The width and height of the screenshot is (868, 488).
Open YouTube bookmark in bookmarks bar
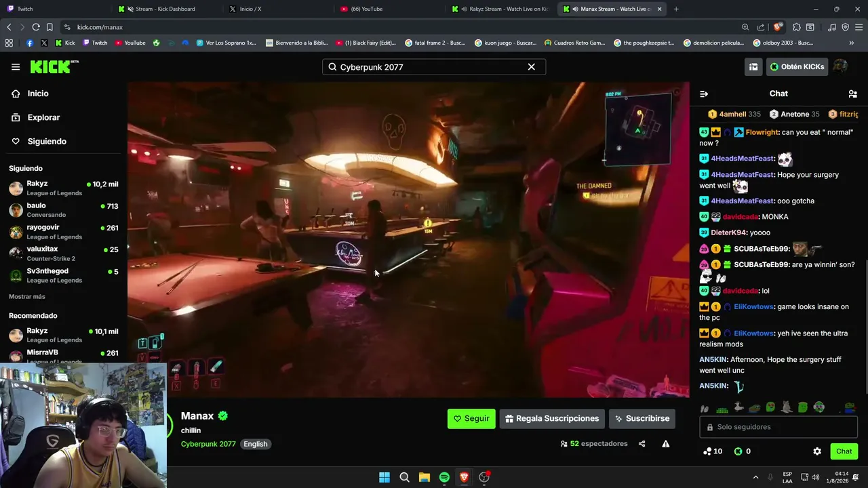coord(130,43)
